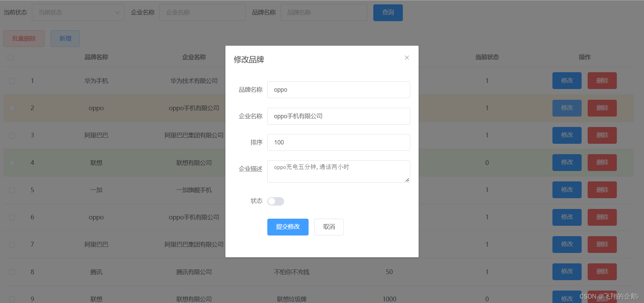Viewport: 644px width, 303px height.
Task: Click sort value 50 in row 8
Action: pos(389,272)
